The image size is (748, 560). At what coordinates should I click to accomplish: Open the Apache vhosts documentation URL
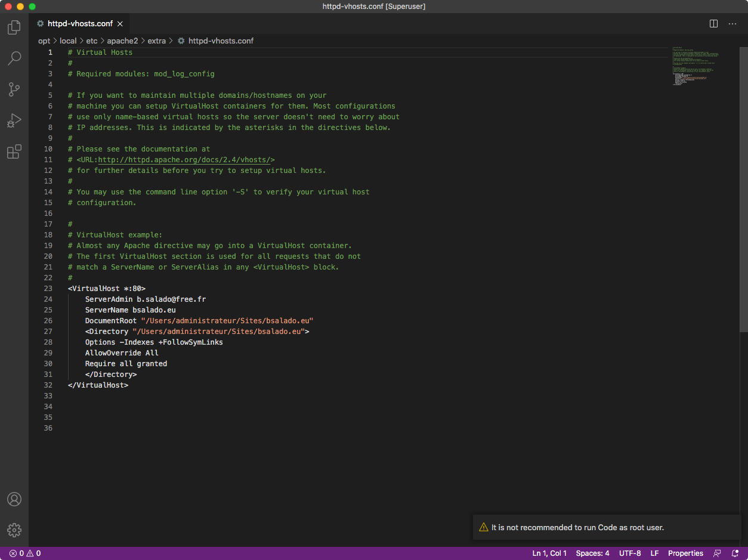click(184, 160)
